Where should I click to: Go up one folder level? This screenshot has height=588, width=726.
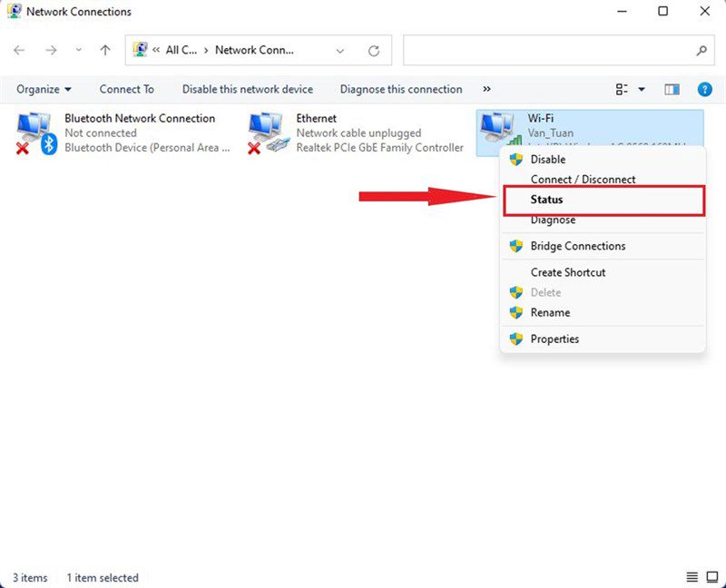tap(105, 50)
